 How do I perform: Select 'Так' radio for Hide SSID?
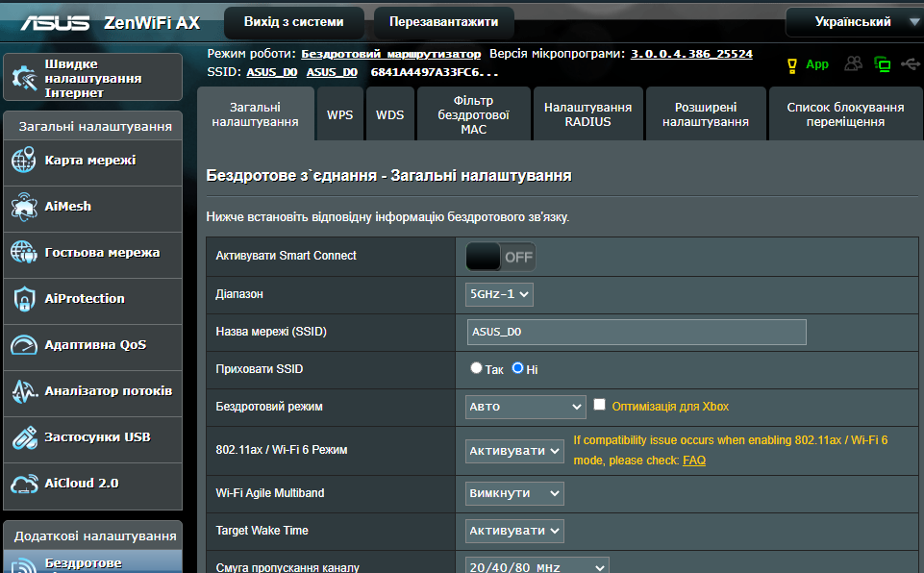[x=476, y=368]
